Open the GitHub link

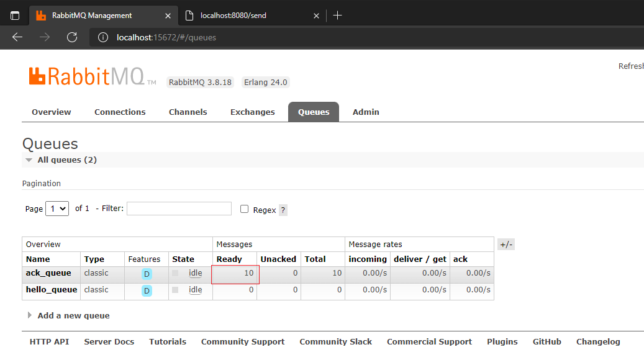(546, 342)
